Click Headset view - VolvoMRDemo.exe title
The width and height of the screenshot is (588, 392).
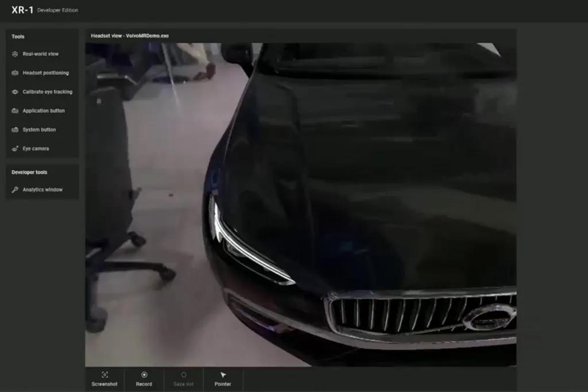130,36
